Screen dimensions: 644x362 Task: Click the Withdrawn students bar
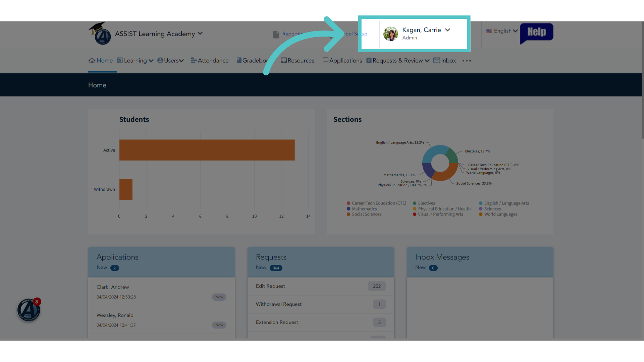(126, 189)
